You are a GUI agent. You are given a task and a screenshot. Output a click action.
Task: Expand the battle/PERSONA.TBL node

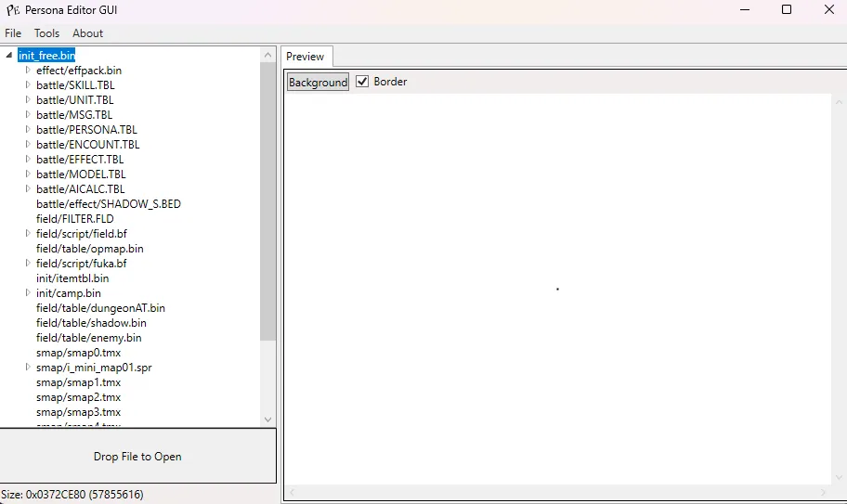coord(28,130)
